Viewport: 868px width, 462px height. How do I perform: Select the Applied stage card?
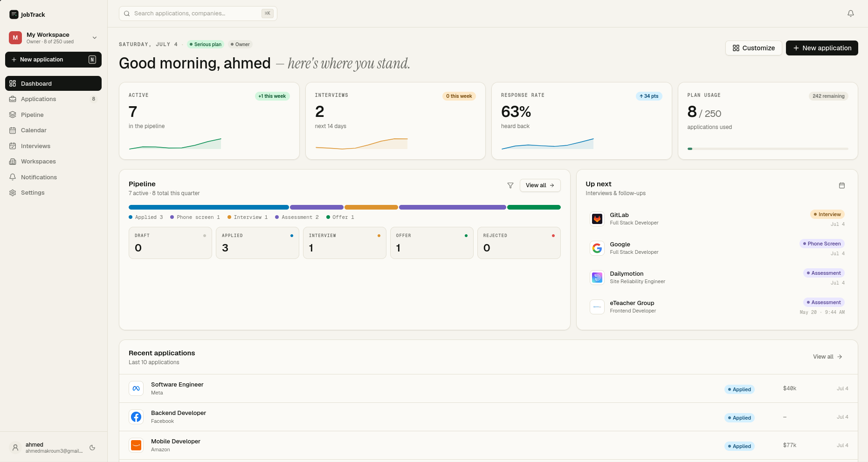257,243
